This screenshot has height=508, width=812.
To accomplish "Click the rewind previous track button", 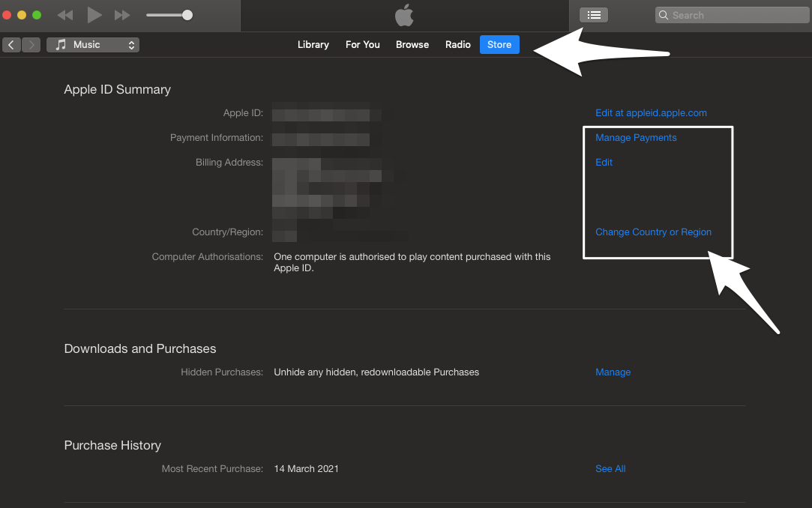I will 65,15.
